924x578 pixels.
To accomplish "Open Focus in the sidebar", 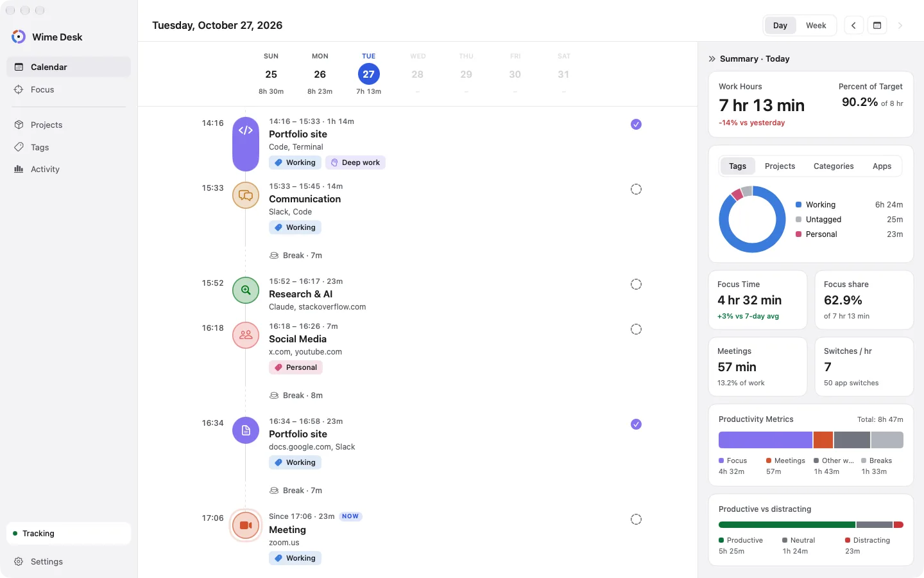I will 69,89.
